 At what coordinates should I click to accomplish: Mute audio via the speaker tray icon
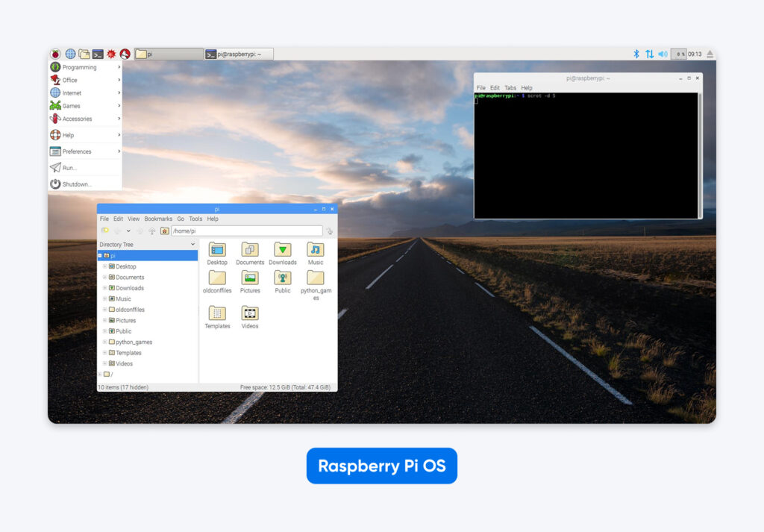(x=663, y=54)
